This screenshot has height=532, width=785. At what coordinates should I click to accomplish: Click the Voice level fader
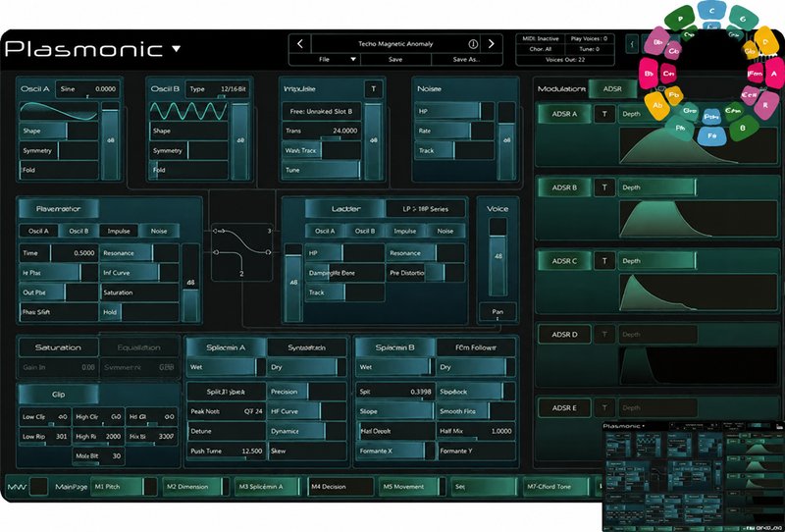tap(497, 256)
